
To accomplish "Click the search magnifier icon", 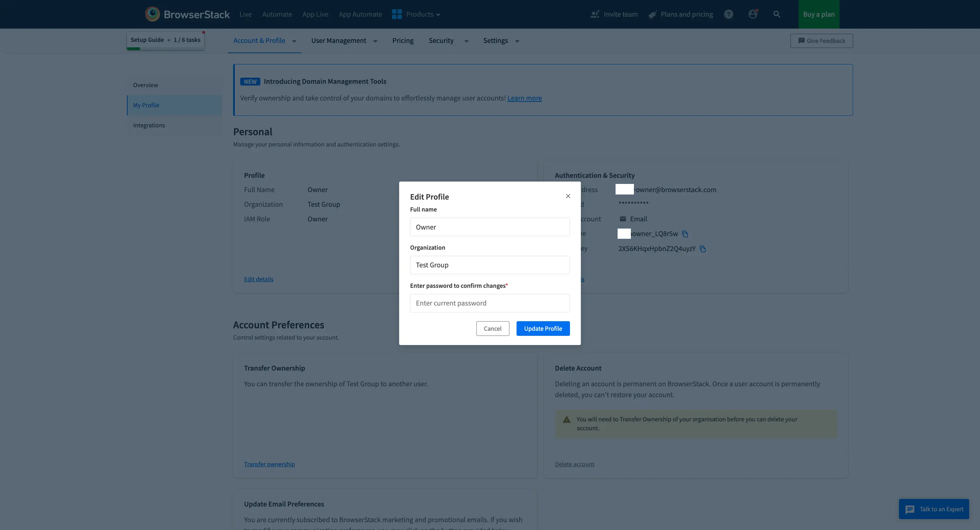I will (x=777, y=14).
